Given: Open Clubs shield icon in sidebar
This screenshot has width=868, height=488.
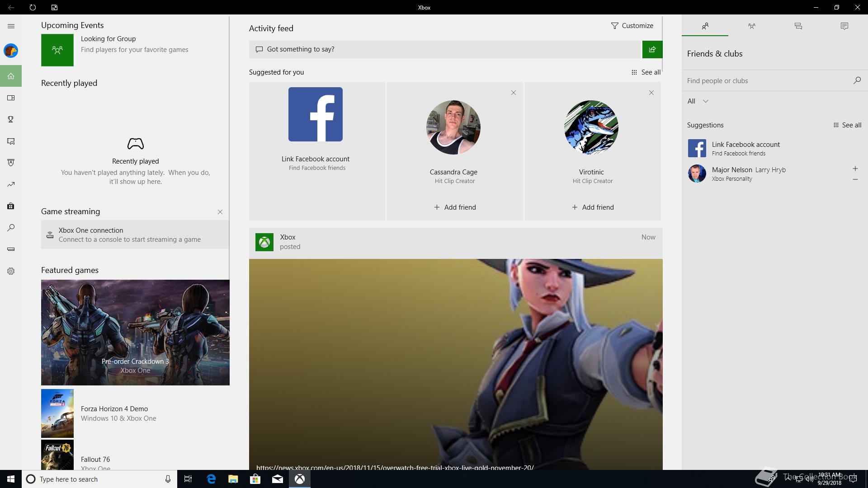Looking at the screenshot, I should [11, 163].
